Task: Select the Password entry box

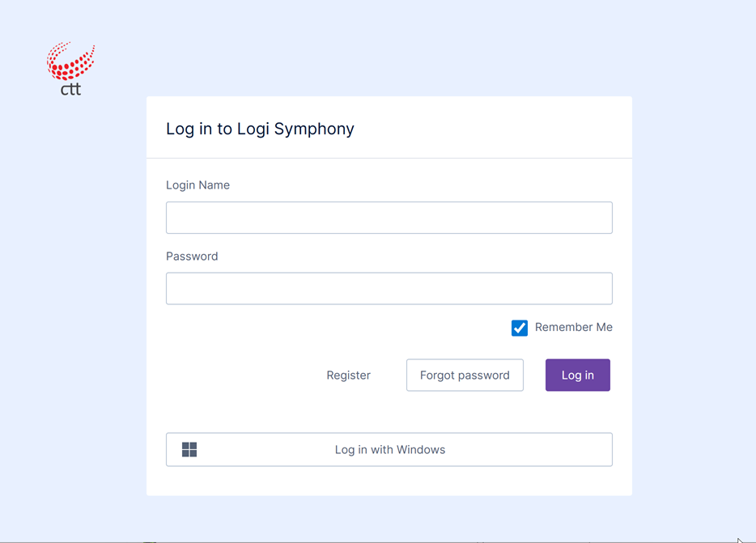Action: [389, 288]
